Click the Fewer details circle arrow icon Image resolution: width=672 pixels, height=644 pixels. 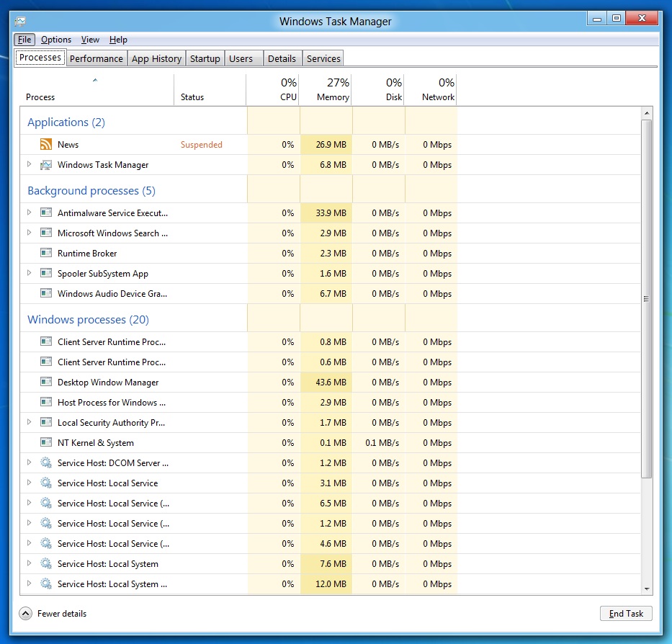25,614
